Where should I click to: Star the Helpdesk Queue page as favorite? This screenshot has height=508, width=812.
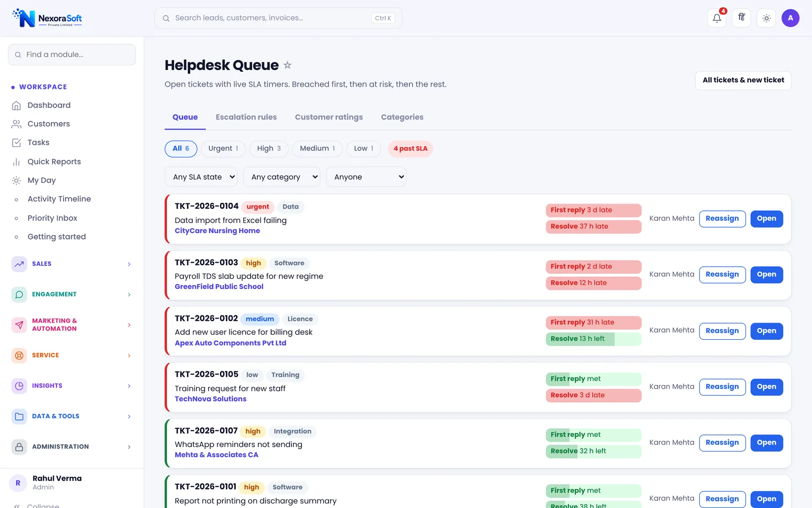coord(287,65)
